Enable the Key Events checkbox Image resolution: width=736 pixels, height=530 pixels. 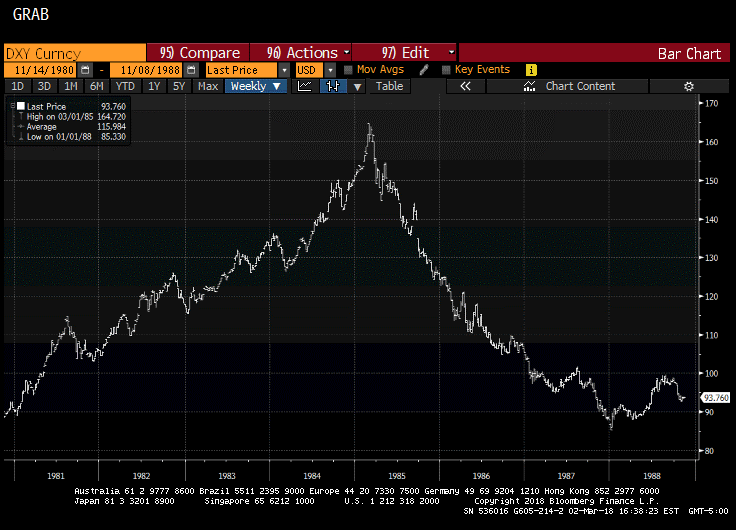445,70
